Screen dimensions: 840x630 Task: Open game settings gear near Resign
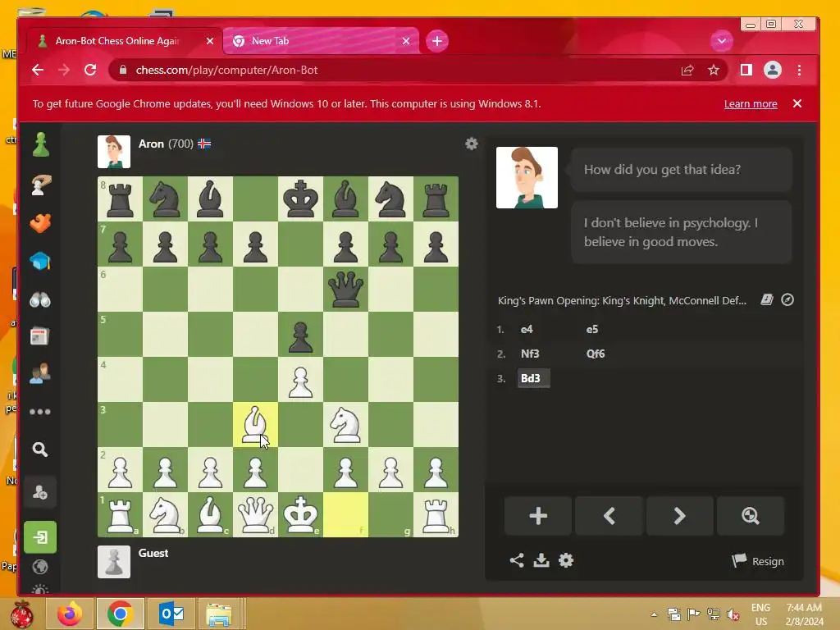pos(566,560)
